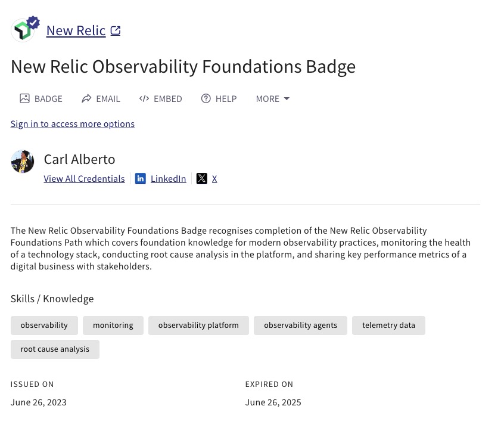Select the monitoring skill tag
This screenshot has width=504, height=434.
tap(113, 325)
